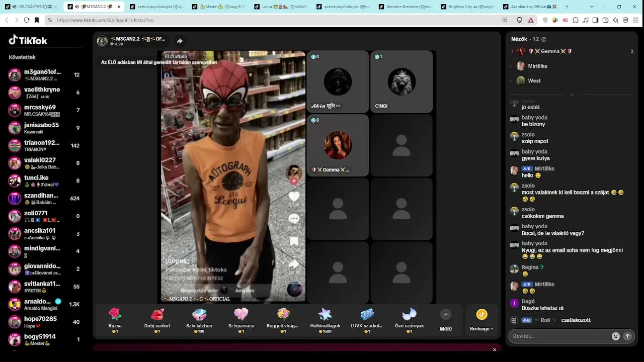
Task: Click the extensions puzzle icon
Action: pyautogui.click(x=576, y=20)
